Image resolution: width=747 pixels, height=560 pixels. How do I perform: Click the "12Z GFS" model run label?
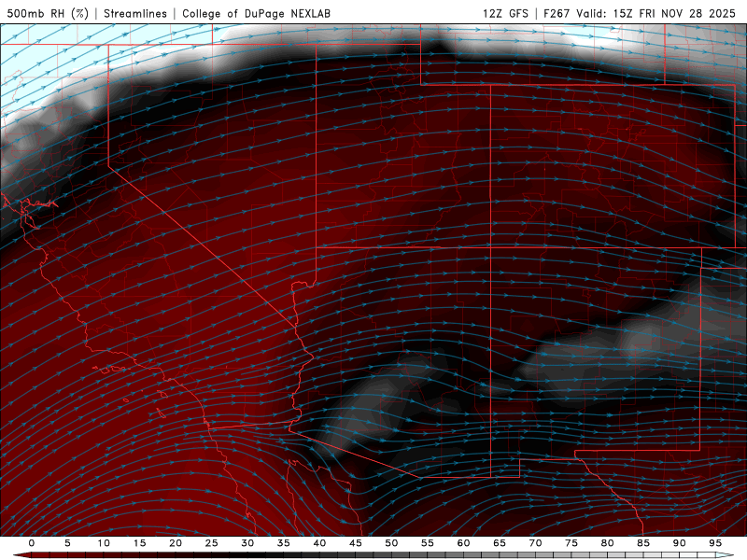coord(505,13)
